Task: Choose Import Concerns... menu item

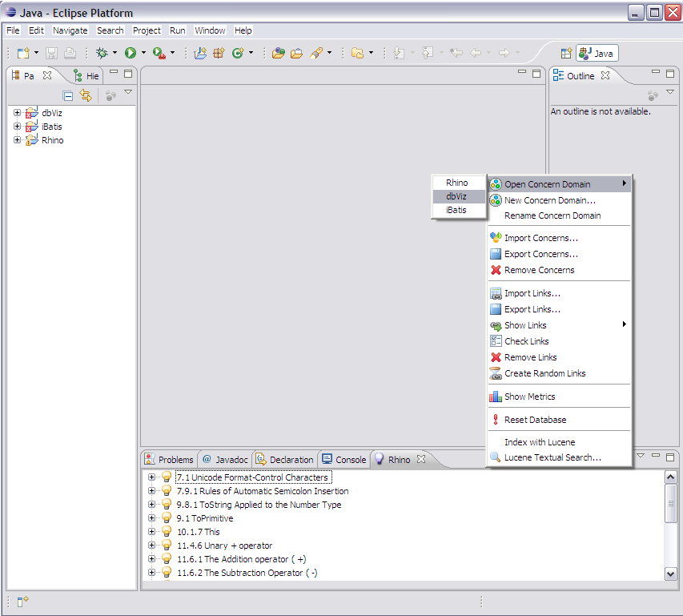Action: (560, 238)
